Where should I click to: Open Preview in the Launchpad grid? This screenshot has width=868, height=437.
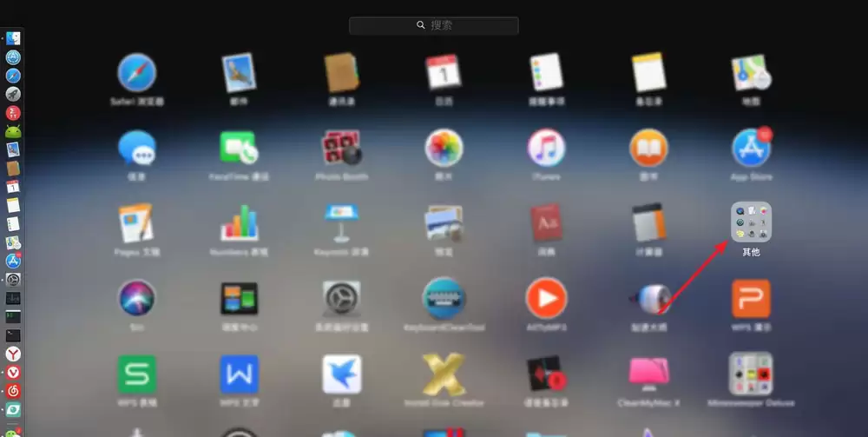coord(444,222)
